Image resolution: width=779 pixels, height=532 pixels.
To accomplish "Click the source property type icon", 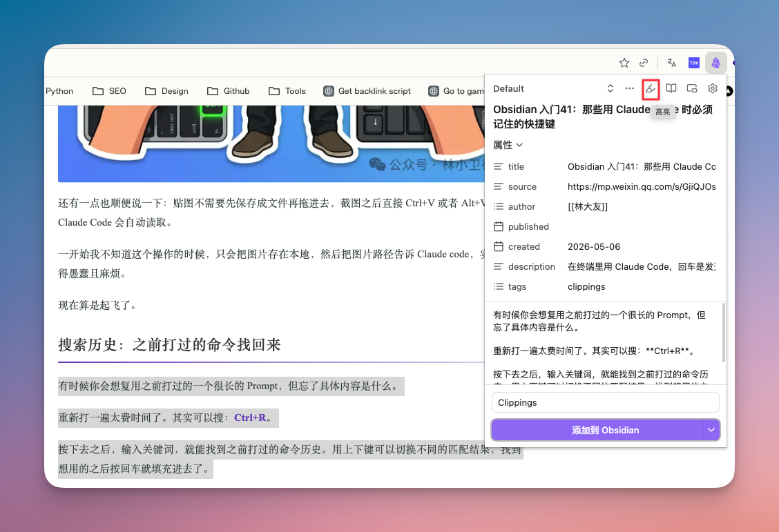I will point(499,186).
